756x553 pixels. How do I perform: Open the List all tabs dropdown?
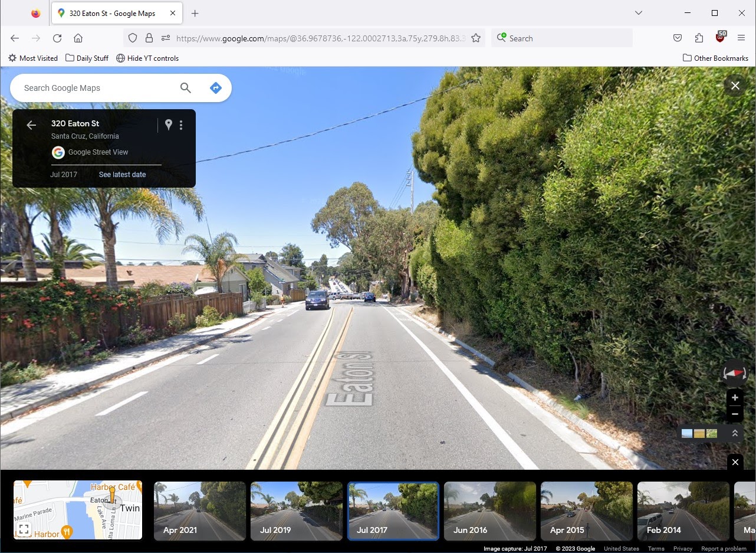click(638, 12)
